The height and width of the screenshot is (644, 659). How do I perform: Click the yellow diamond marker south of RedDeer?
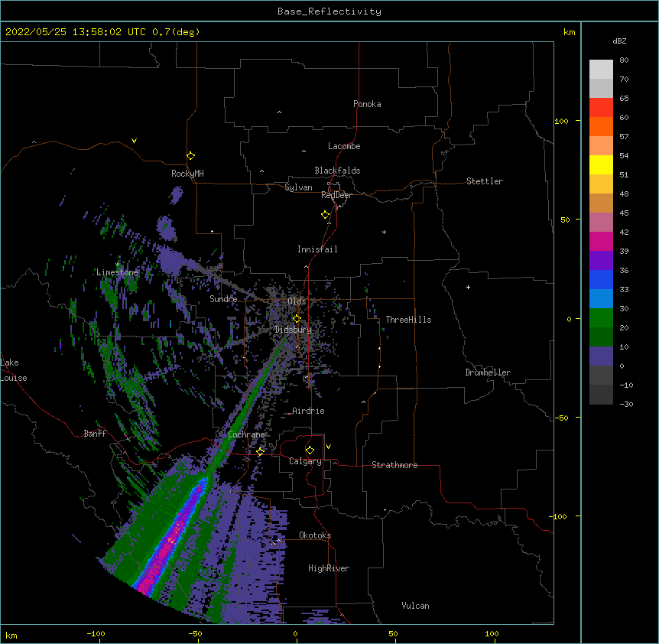tap(325, 215)
